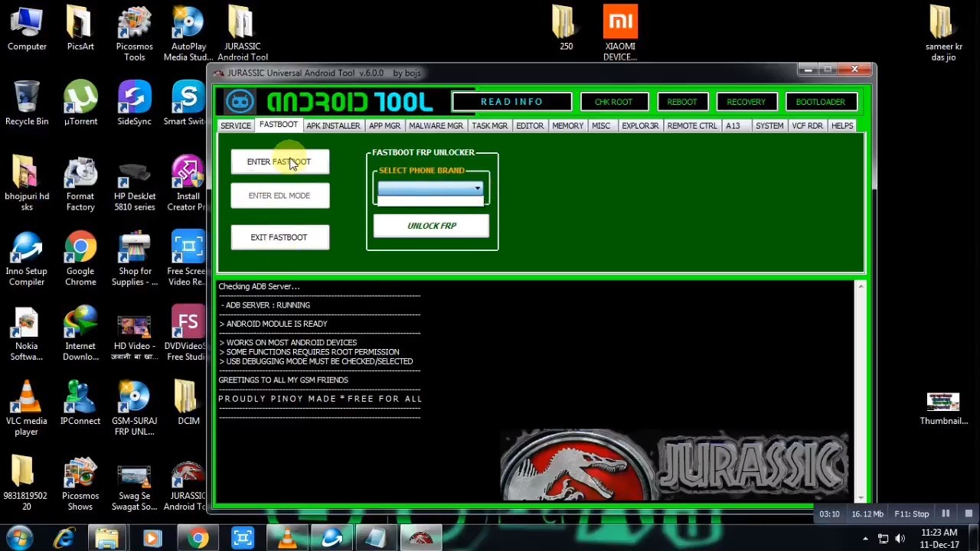Open Picosmos Tools desktop shortcut
Screen dimensions: 980x551
tap(134, 34)
